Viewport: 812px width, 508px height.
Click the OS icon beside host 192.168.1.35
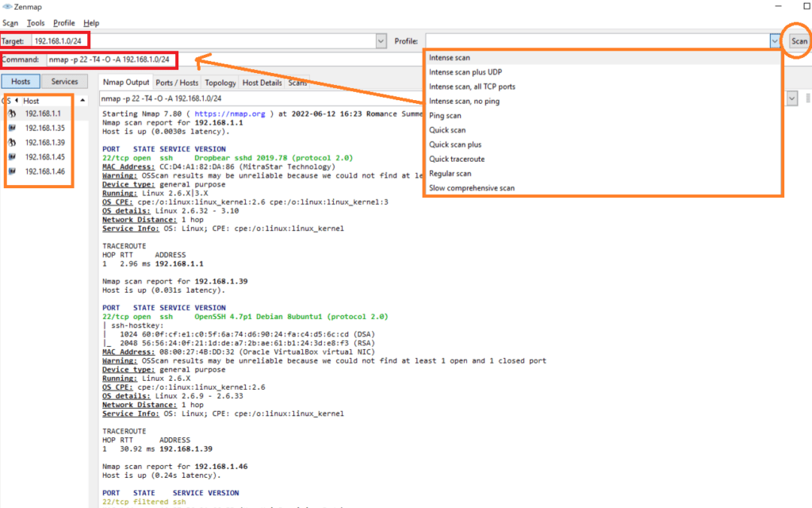[12, 128]
